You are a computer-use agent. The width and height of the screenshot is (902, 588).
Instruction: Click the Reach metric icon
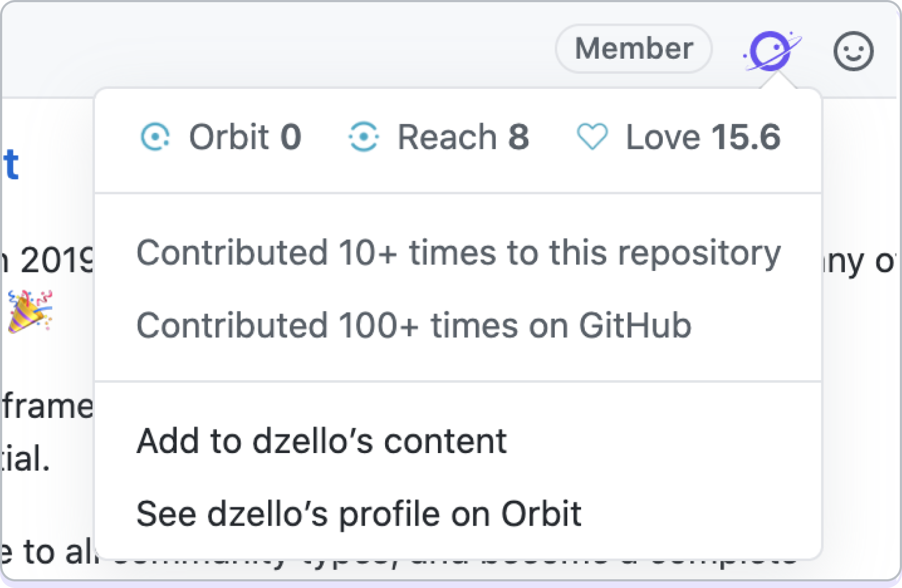pyautogui.click(x=363, y=137)
